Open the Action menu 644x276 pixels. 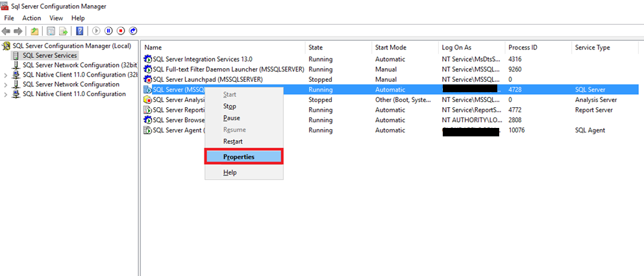pyautogui.click(x=32, y=18)
